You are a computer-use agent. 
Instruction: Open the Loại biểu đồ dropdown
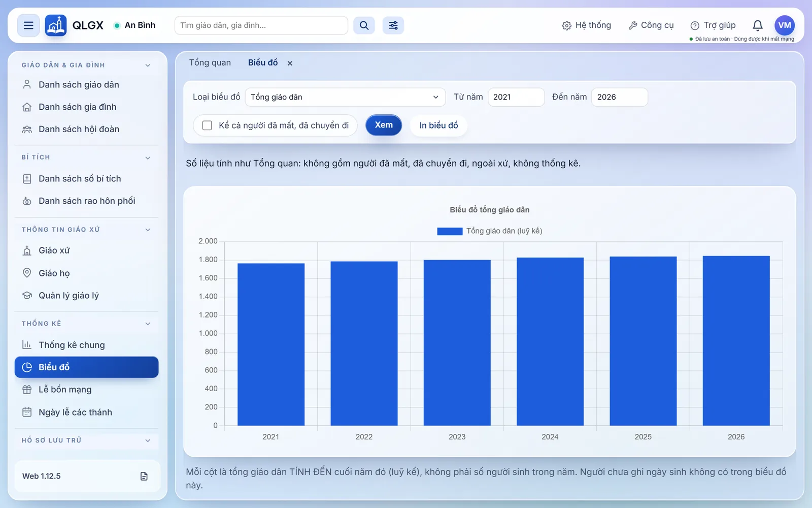point(345,97)
